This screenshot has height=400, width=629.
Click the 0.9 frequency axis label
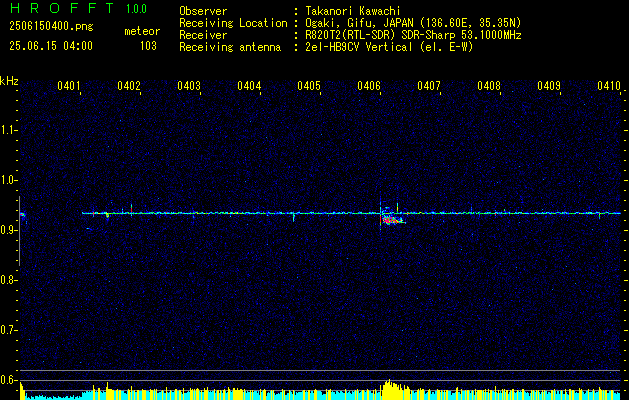tap(8, 230)
